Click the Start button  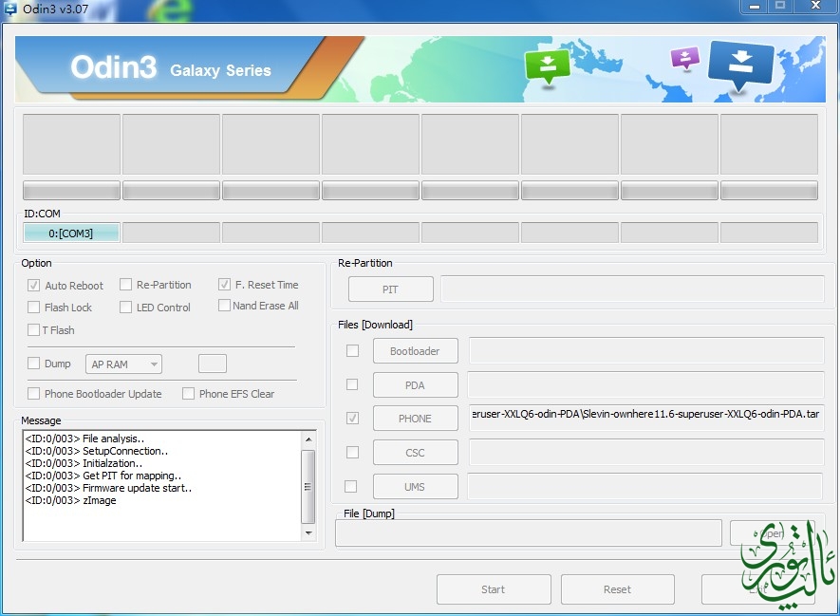pyautogui.click(x=494, y=589)
